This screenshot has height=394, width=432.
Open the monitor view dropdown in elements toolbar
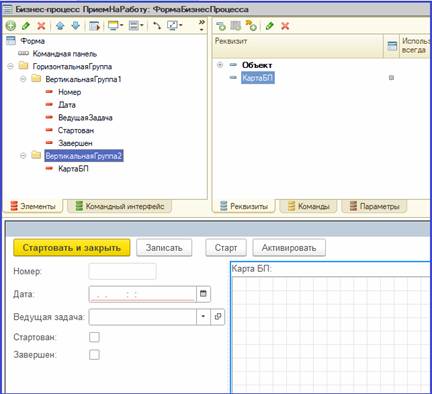(x=115, y=26)
